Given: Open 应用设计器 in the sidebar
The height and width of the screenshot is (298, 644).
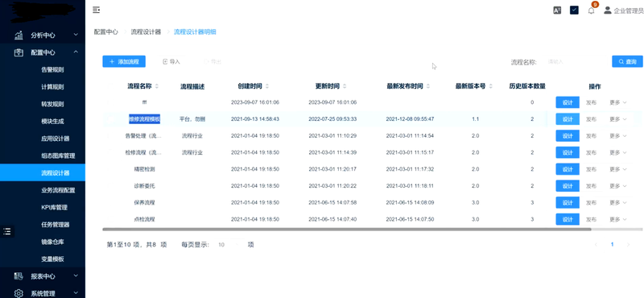Looking at the screenshot, I should coord(55,139).
